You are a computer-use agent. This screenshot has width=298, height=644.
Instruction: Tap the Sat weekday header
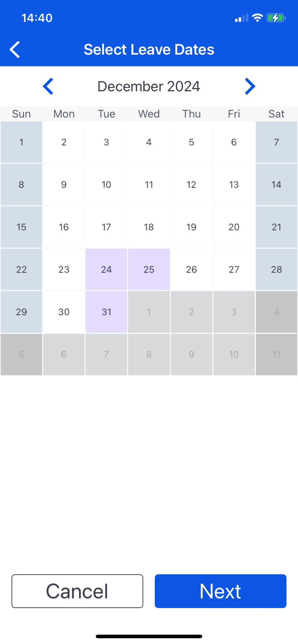[276, 114]
